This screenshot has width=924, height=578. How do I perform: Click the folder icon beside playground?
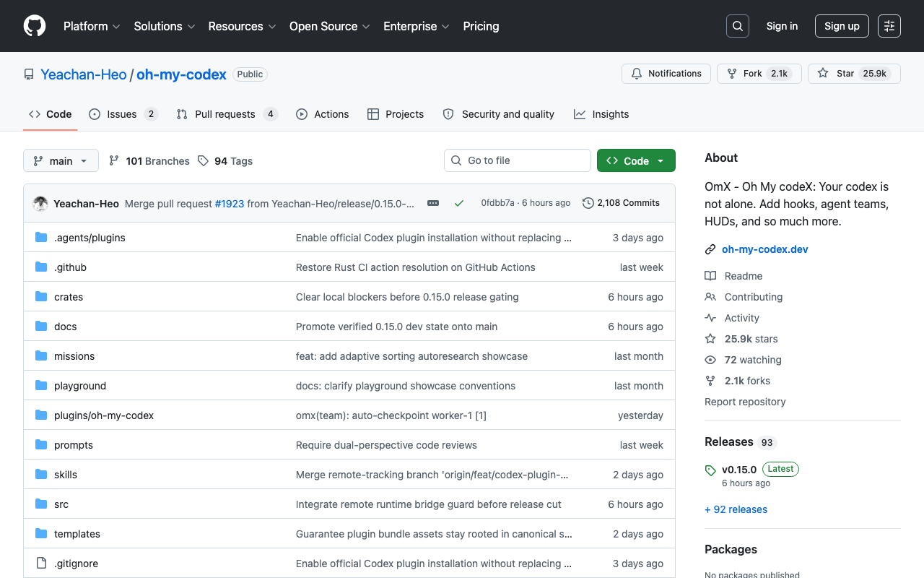41,386
